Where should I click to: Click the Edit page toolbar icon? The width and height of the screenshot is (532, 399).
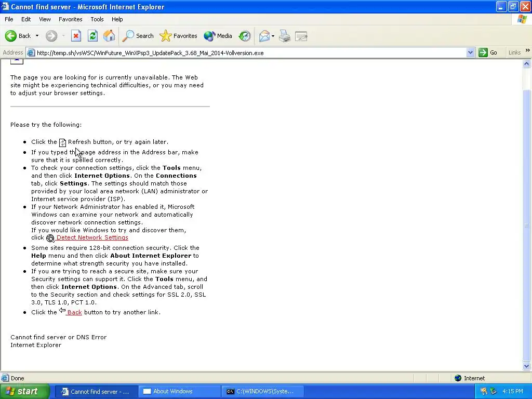[x=301, y=36]
